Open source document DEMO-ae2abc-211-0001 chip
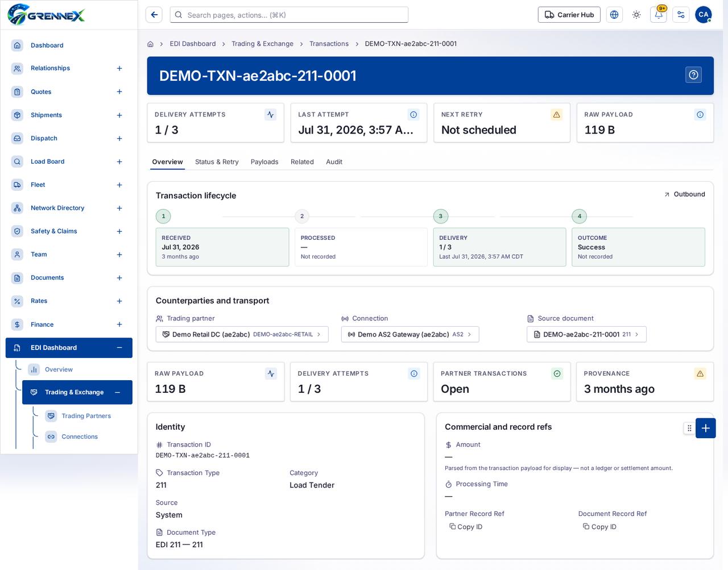 (586, 334)
